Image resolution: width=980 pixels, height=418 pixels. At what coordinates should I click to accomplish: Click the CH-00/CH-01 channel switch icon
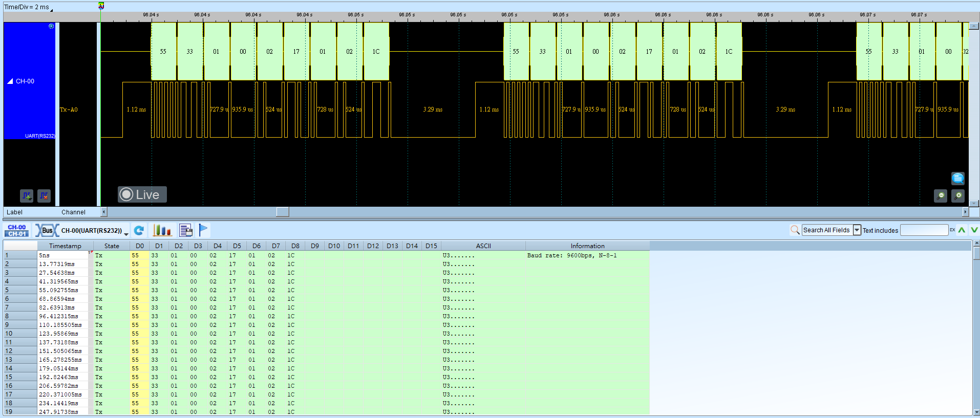coord(17,230)
